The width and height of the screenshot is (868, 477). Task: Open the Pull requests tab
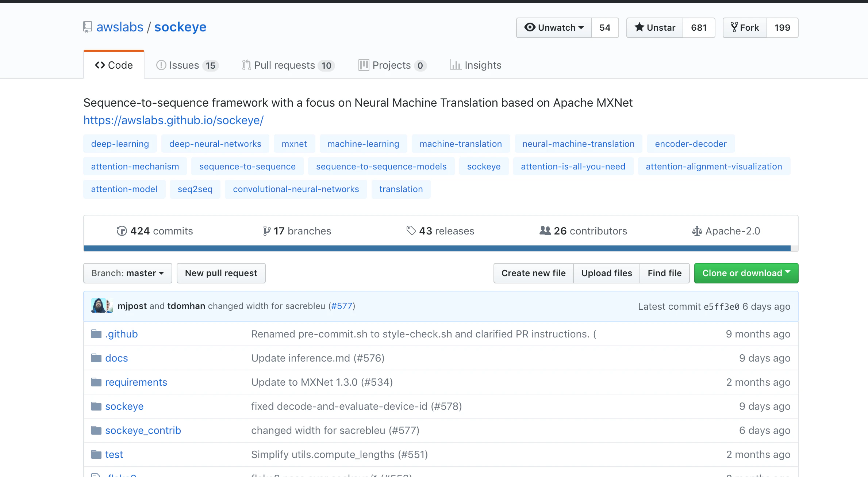pos(288,65)
